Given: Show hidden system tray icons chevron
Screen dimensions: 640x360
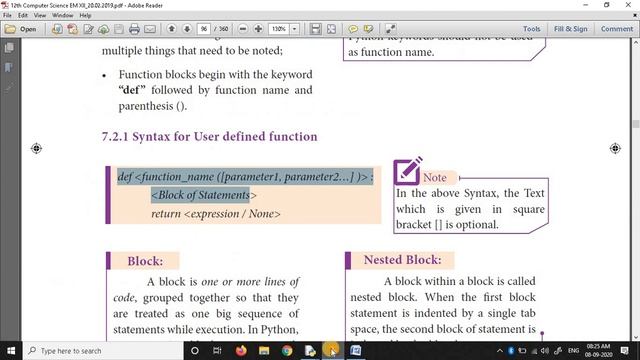Looking at the screenshot, I should click(500, 351).
